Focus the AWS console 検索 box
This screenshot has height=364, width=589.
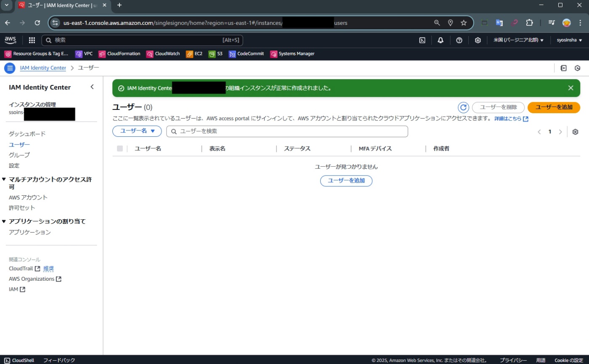142,40
